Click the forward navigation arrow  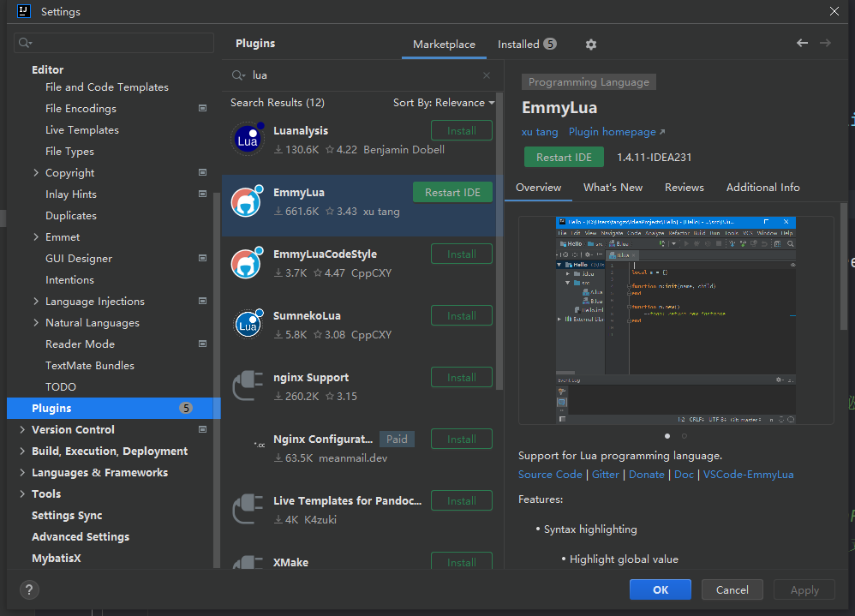coord(825,43)
